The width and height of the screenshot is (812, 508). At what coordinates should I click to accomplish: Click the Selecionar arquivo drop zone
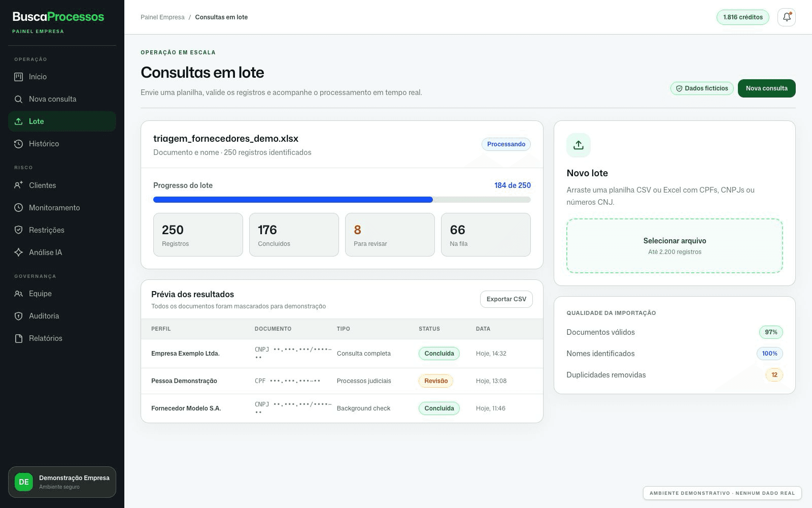674,246
